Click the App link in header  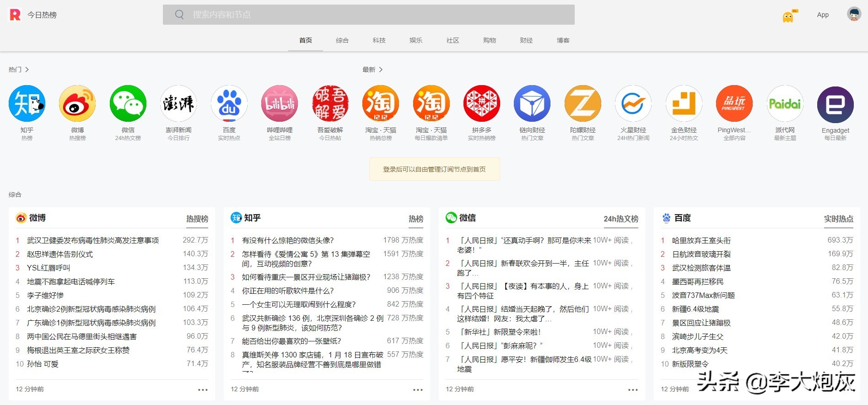pos(823,15)
